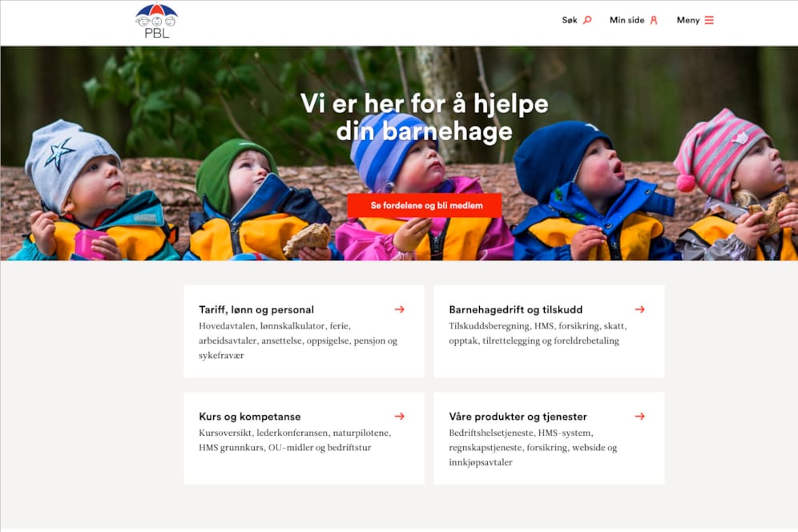Click arrow beside Kurs og kompetanse
This screenshot has width=798, height=532.
[x=400, y=416]
